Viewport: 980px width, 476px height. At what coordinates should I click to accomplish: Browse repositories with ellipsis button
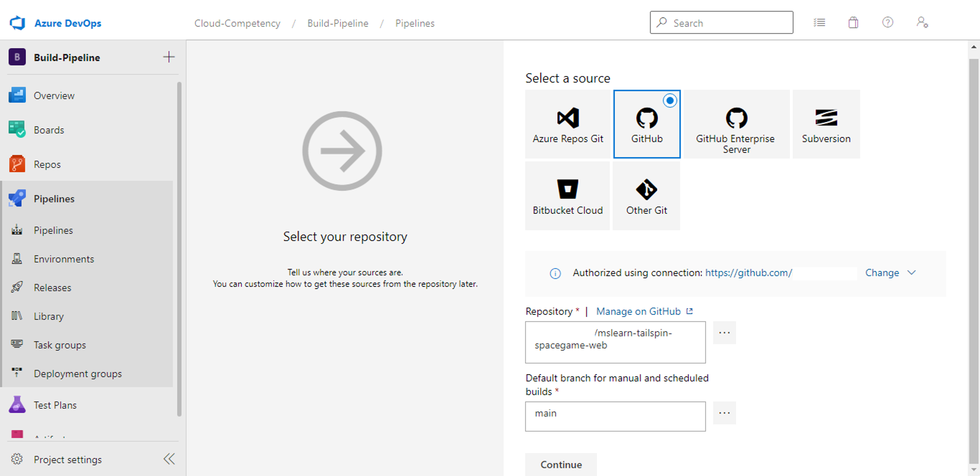[724, 333]
